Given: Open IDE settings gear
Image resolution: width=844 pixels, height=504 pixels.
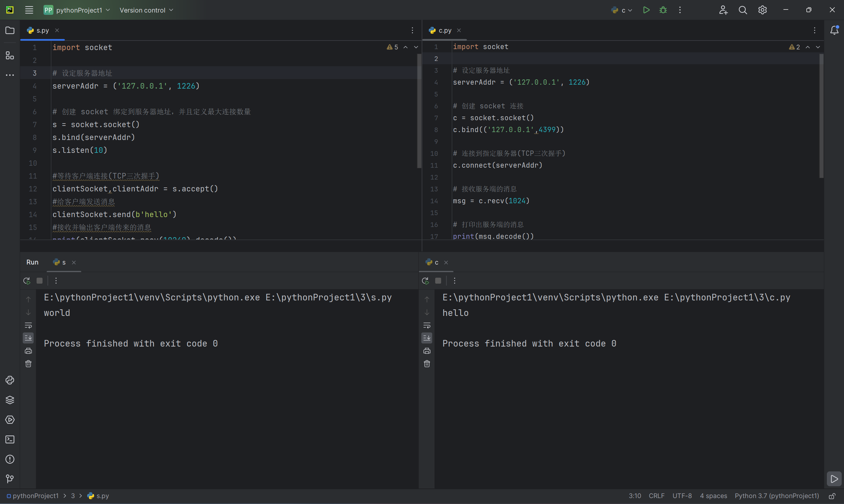Looking at the screenshot, I should point(763,10).
